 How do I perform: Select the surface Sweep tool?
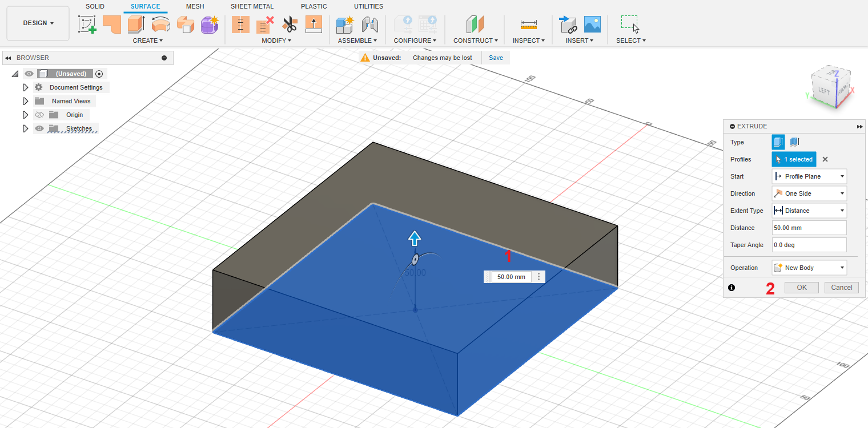(x=185, y=24)
